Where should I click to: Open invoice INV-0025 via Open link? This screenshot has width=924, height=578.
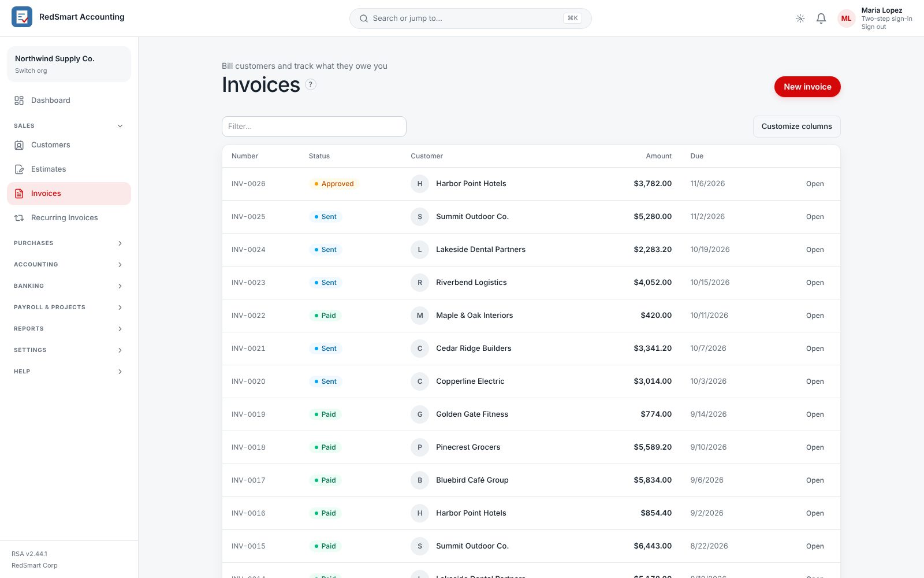815,217
